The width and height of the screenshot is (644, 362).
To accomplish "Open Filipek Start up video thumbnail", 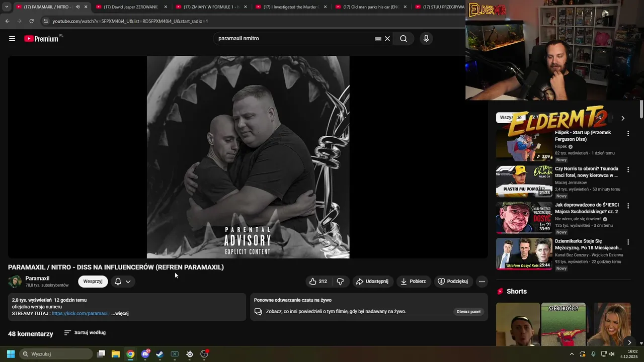I will tap(524, 145).
